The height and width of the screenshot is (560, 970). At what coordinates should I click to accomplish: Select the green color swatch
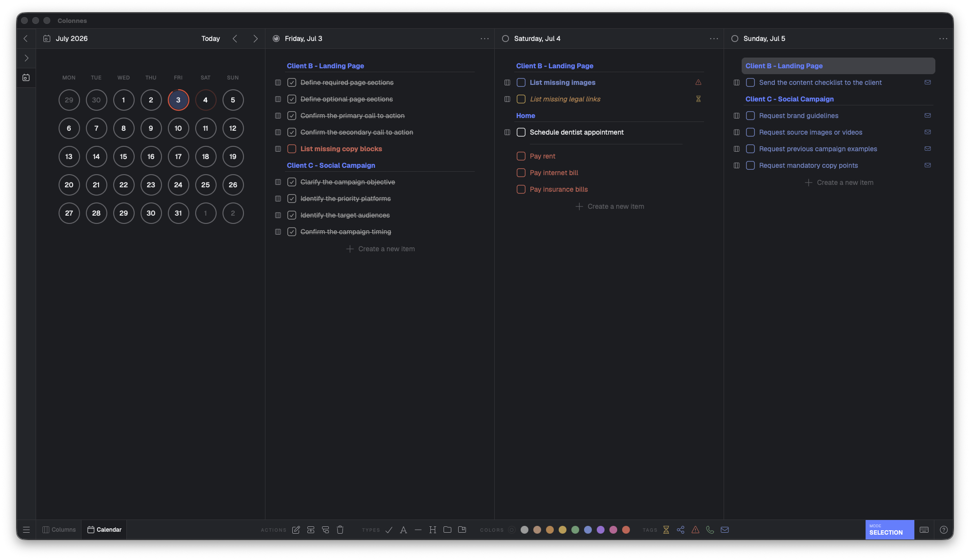click(575, 530)
